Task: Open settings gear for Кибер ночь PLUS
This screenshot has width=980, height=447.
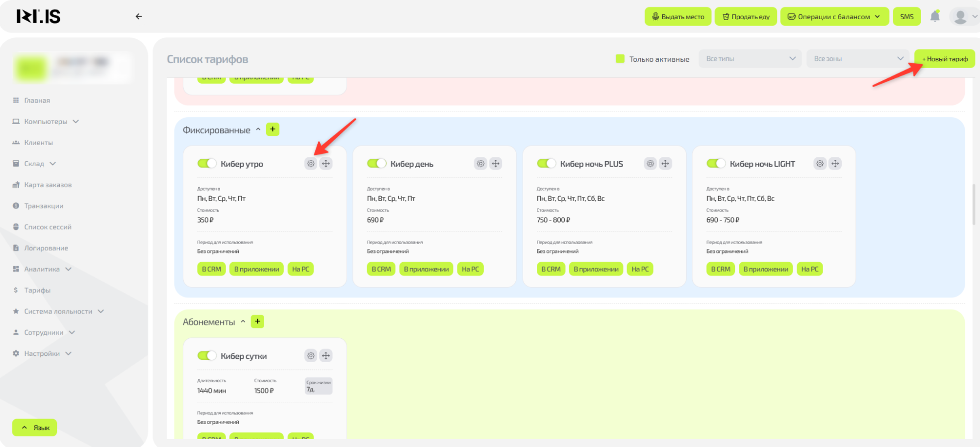Action: click(650, 164)
